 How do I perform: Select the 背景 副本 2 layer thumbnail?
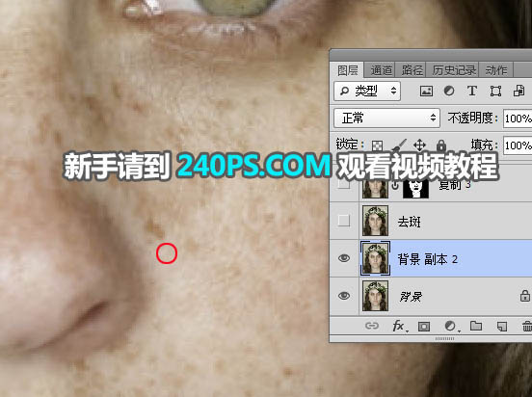click(375, 258)
